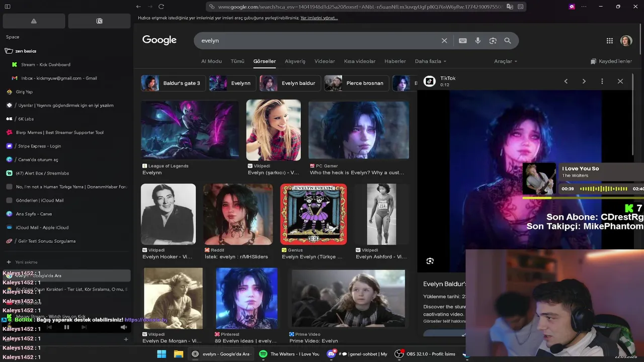Select the Evelynn filter chip

[232, 83]
